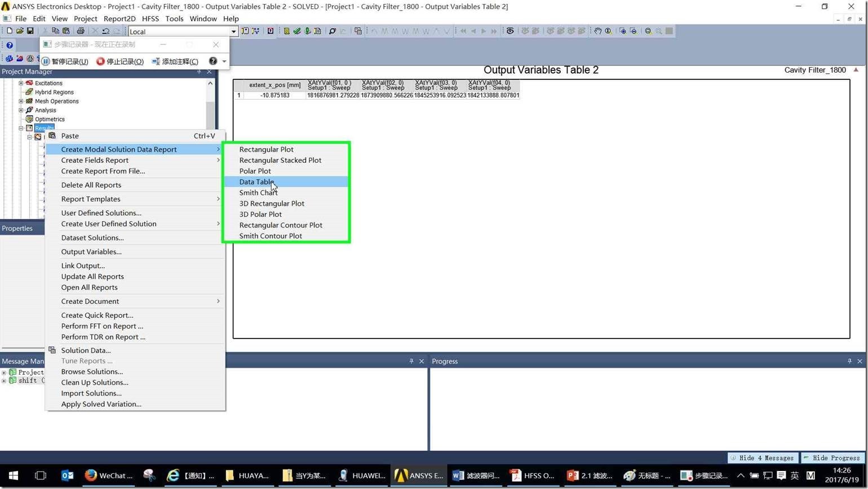Expand the Excitations tree node
Image resolution: width=868 pixels, height=489 pixels.
[x=21, y=83]
